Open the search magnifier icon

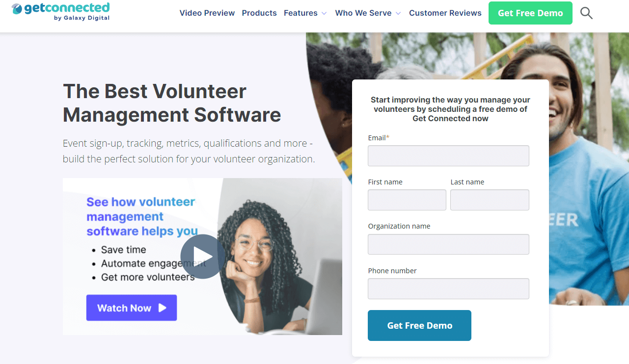pyautogui.click(x=586, y=13)
